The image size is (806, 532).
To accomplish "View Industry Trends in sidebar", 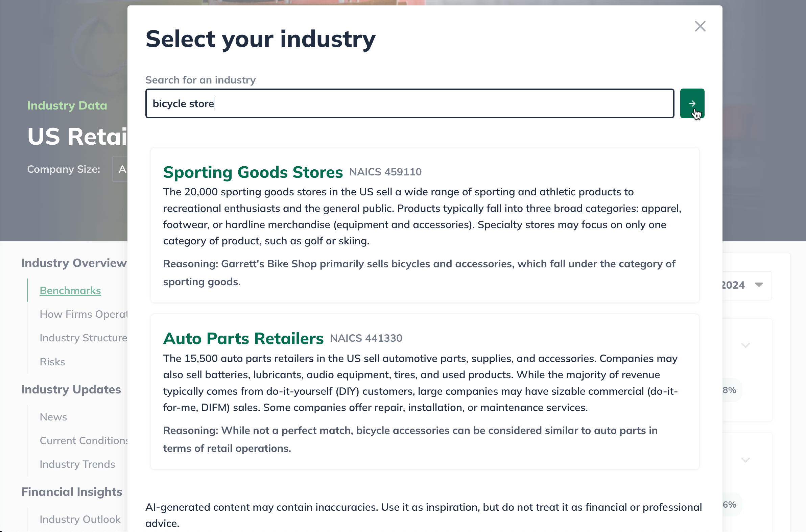I will point(77,464).
